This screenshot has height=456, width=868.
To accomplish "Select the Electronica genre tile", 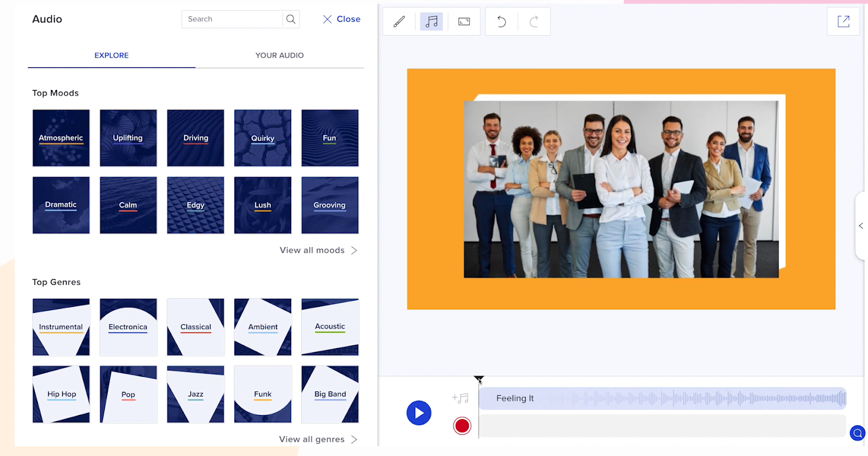I will click(128, 327).
